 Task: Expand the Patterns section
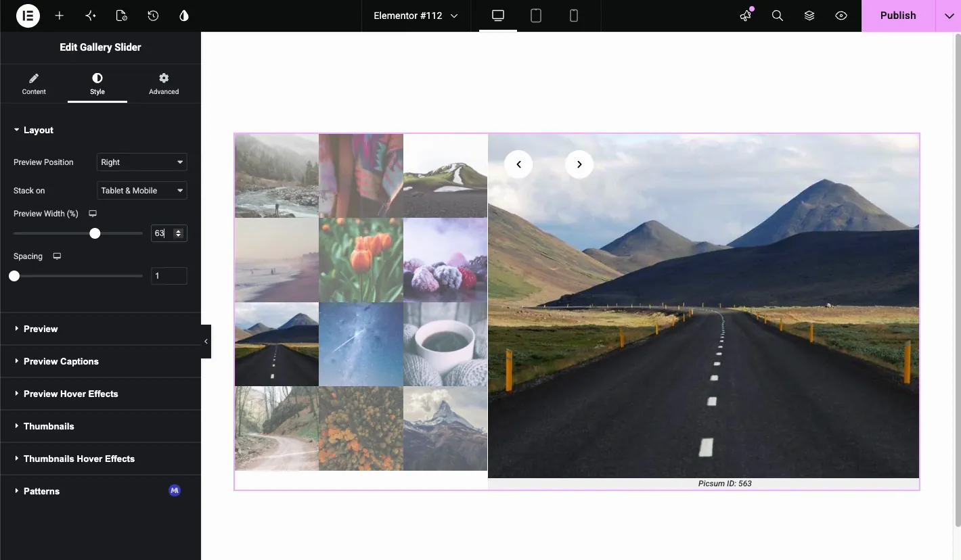point(101,491)
